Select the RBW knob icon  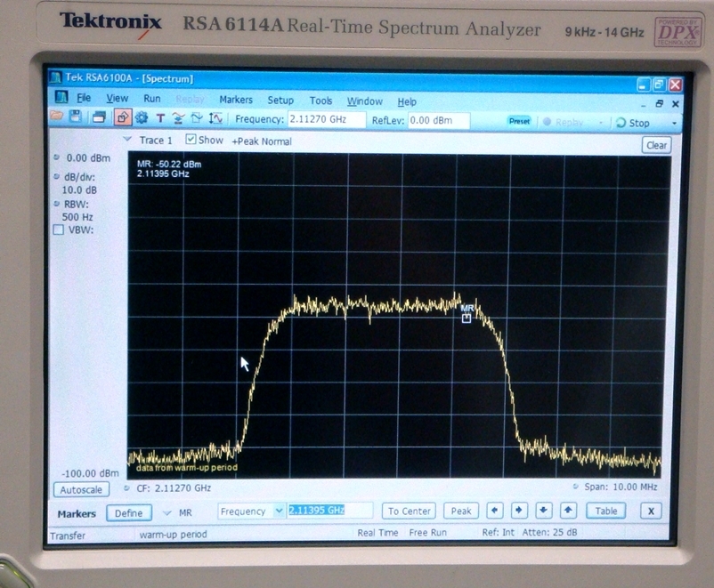pyautogui.click(x=56, y=204)
